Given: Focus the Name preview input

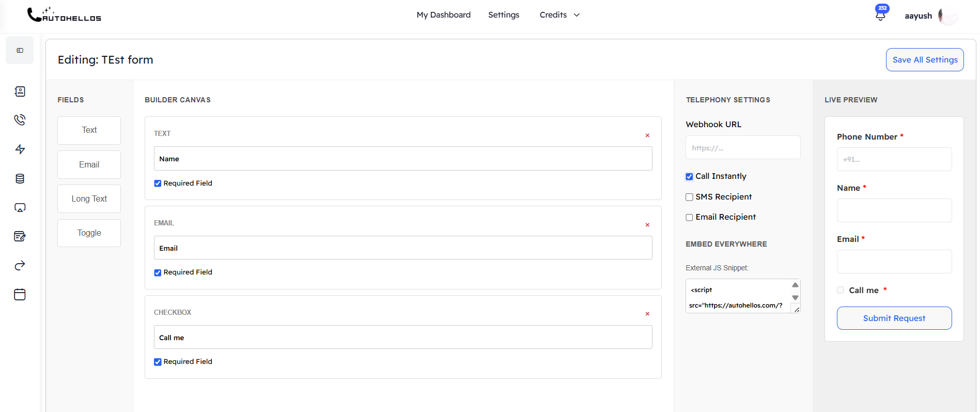Looking at the screenshot, I should tap(894, 210).
